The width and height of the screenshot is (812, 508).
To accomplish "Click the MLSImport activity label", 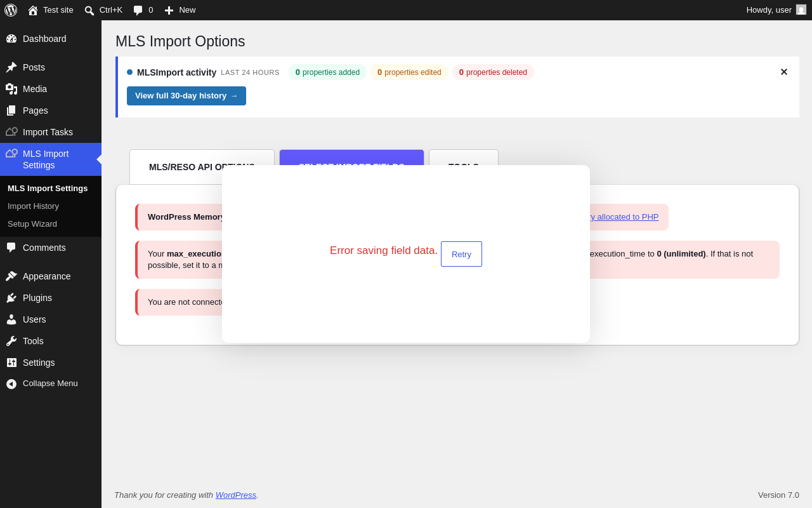I will click(x=176, y=72).
